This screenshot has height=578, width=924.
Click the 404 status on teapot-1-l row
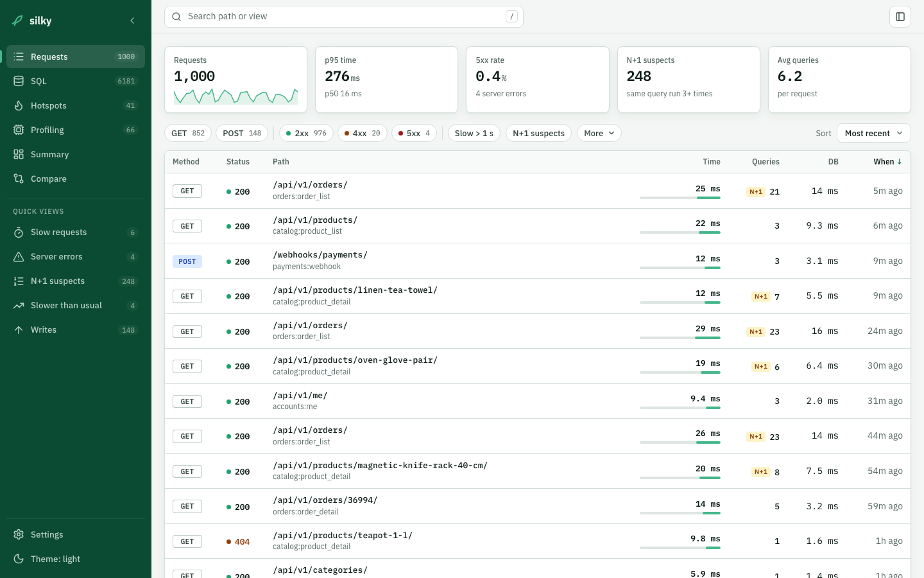click(238, 541)
